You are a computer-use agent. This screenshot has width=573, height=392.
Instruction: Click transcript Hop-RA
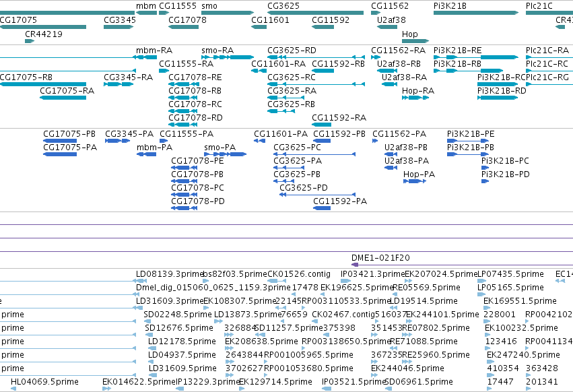pyautogui.click(x=415, y=98)
